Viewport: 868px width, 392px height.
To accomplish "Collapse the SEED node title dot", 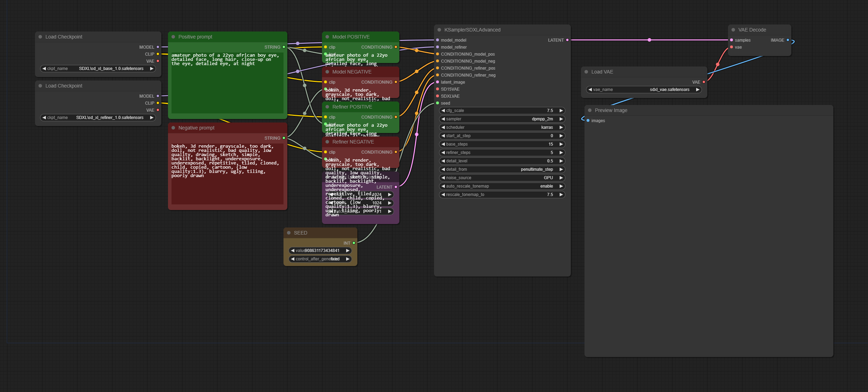I will pyautogui.click(x=289, y=233).
